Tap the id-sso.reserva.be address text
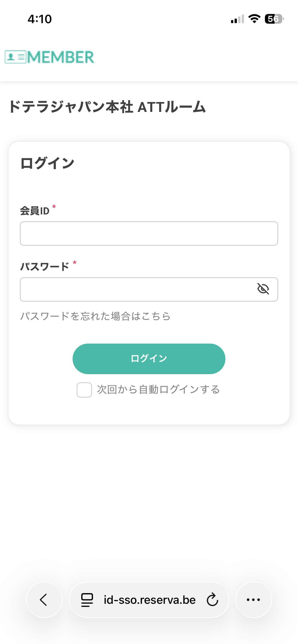The width and height of the screenshot is (298, 644). [150, 600]
